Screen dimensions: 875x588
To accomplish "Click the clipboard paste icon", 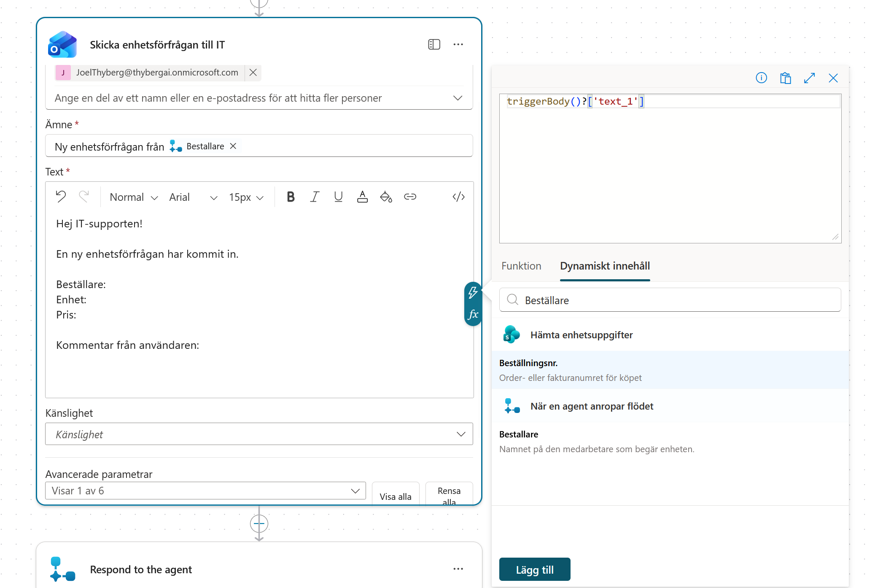I will click(785, 78).
